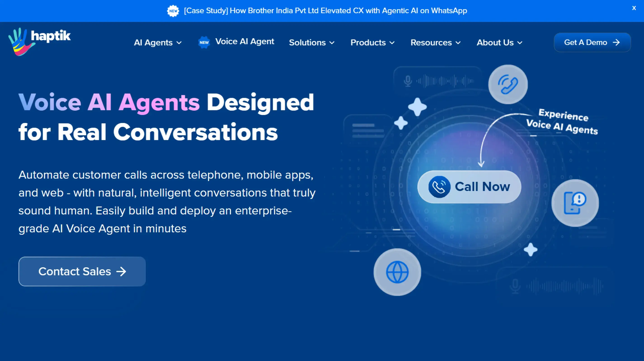
Task: Click the Call Now button
Action: tap(469, 187)
